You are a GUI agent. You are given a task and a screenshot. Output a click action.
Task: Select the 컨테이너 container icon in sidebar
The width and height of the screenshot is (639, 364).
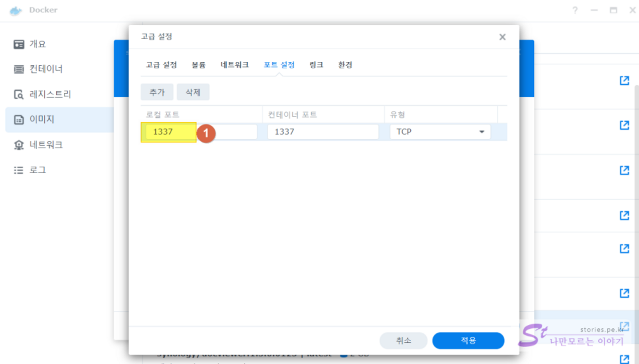tap(19, 69)
